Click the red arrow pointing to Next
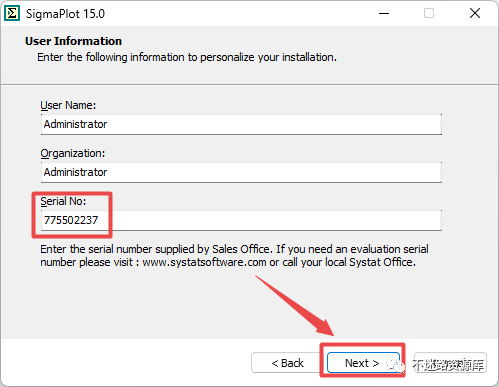Image resolution: width=499 pixels, height=387 pixels. pyautogui.click(x=295, y=305)
